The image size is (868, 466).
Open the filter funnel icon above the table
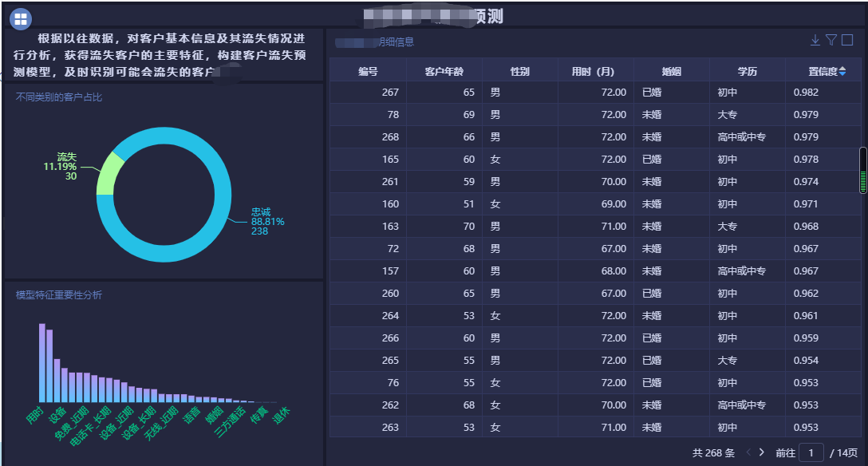coord(831,40)
